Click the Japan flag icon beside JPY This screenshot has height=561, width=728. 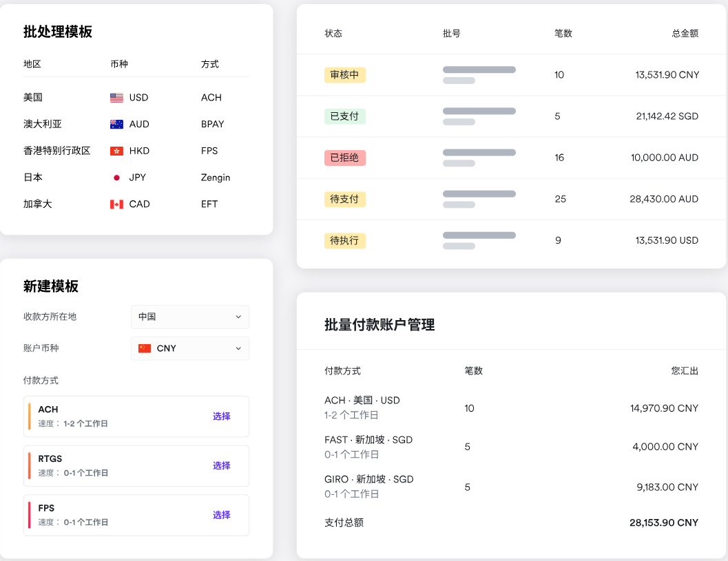[x=116, y=178]
